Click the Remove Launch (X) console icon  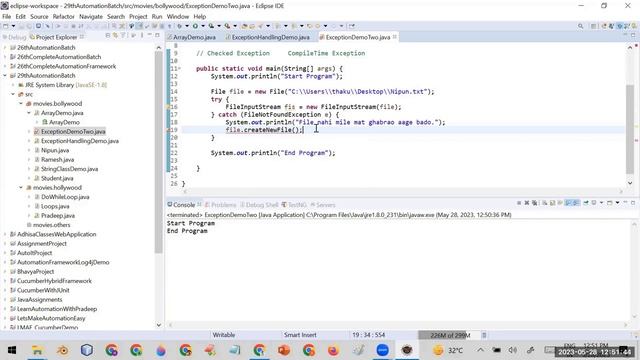click(x=527, y=203)
